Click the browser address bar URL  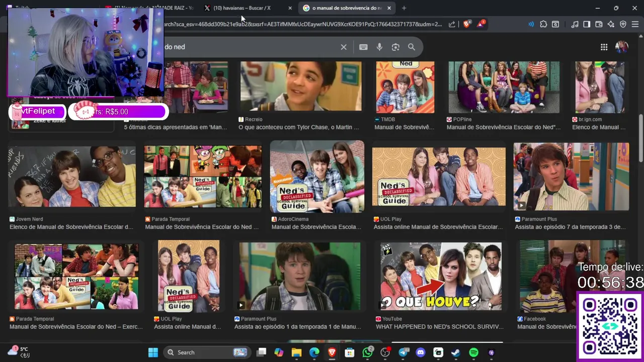tap(303, 24)
